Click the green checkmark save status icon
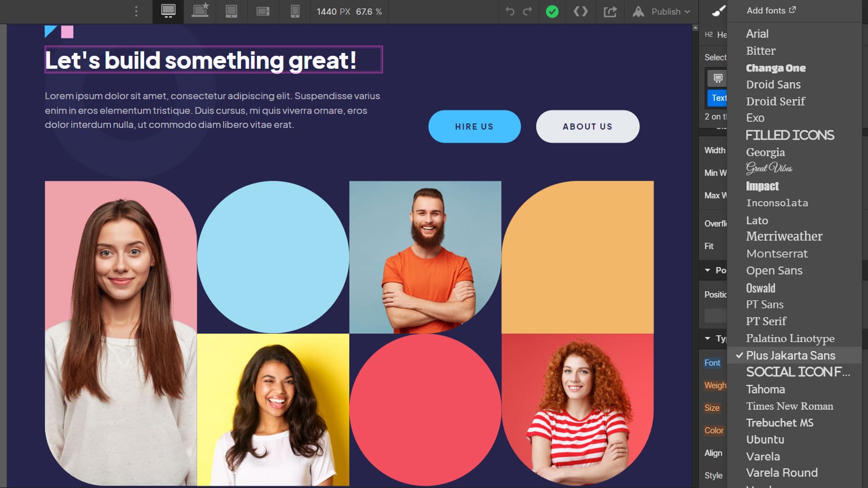The height and width of the screenshot is (488, 868). click(552, 11)
